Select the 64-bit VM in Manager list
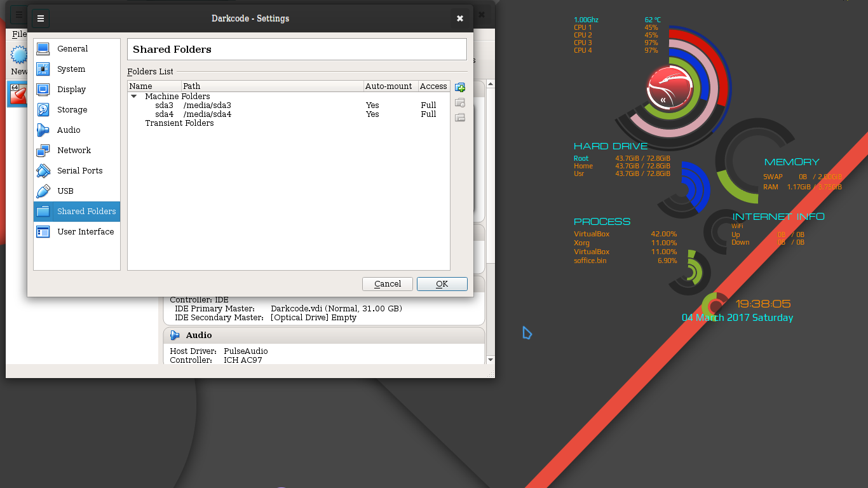 click(17, 93)
